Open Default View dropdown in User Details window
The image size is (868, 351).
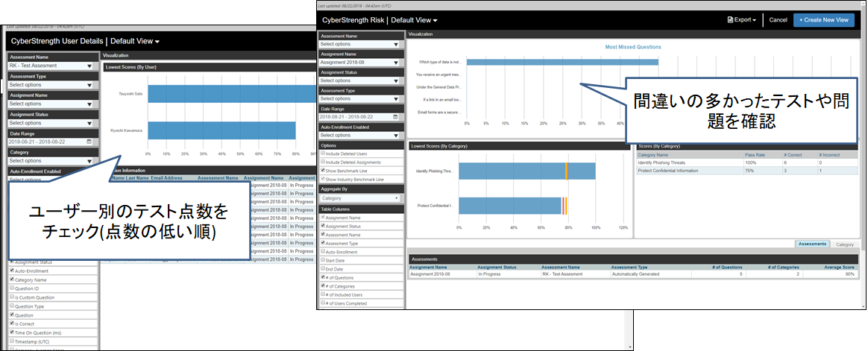135,41
